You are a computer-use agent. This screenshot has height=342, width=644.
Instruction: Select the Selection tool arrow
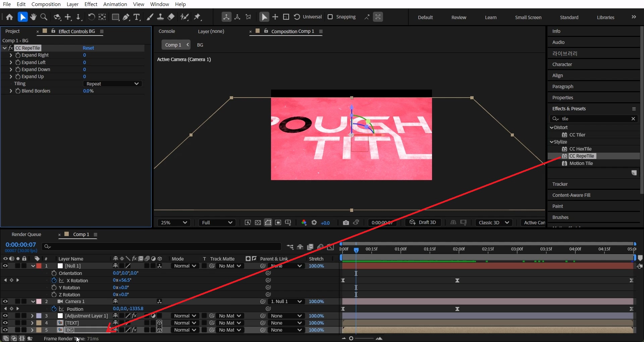tap(22, 17)
